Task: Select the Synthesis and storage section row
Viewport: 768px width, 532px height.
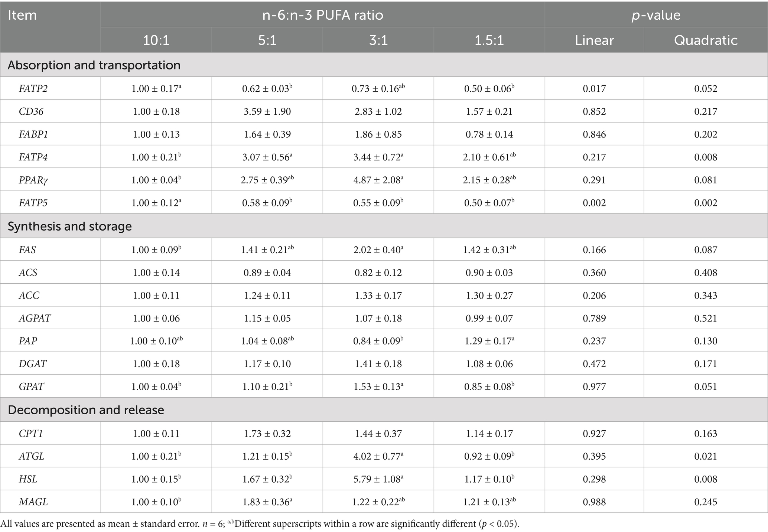Action: tap(70, 226)
